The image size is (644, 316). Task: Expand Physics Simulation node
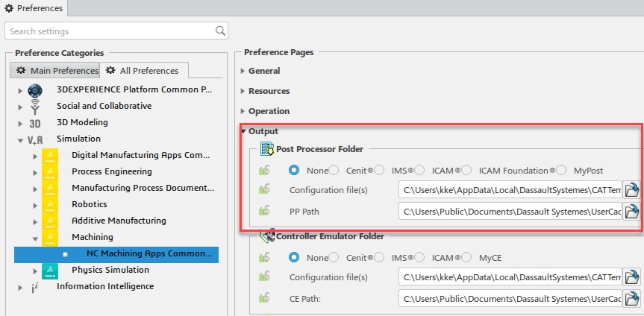pyautogui.click(x=35, y=271)
